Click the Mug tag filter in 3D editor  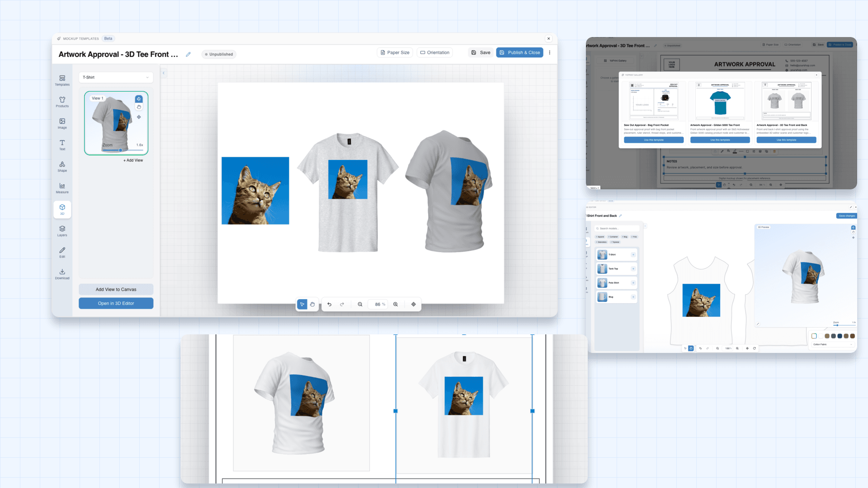[625, 237]
